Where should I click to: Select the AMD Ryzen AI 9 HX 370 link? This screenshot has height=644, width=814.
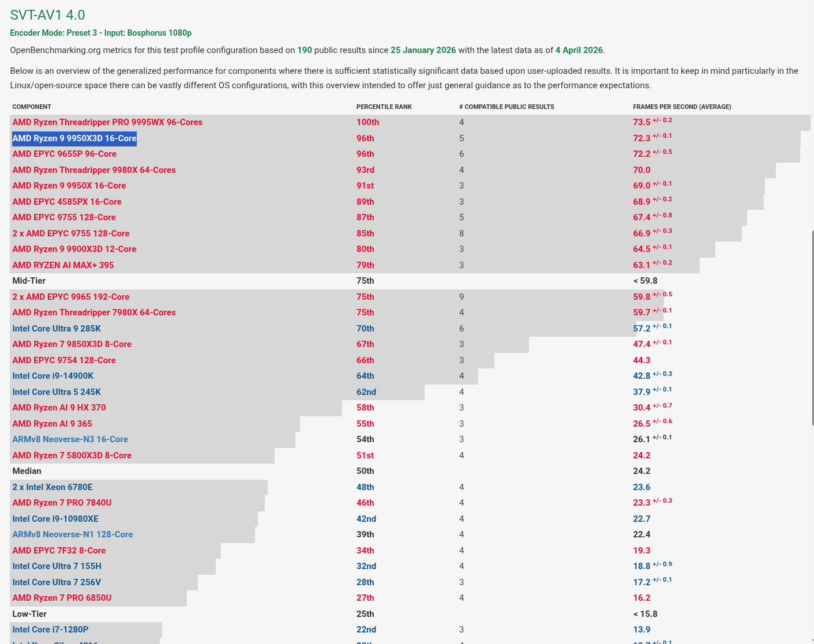tap(59, 408)
